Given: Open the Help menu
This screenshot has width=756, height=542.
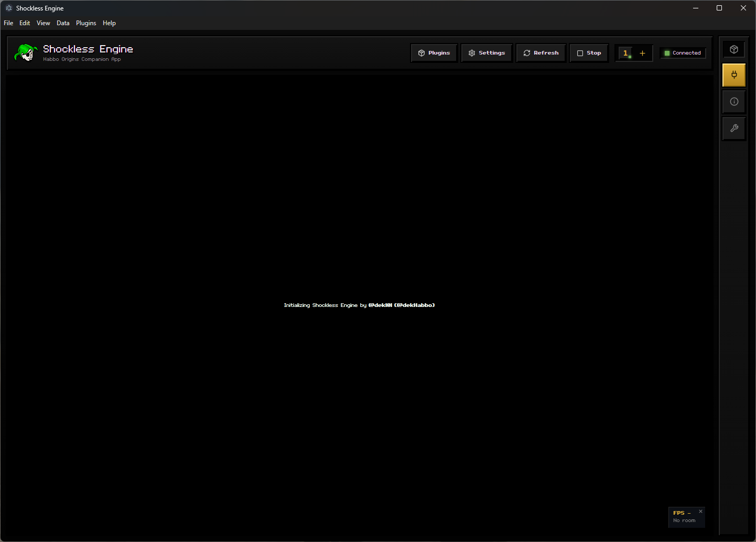Looking at the screenshot, I should point(109,23).
